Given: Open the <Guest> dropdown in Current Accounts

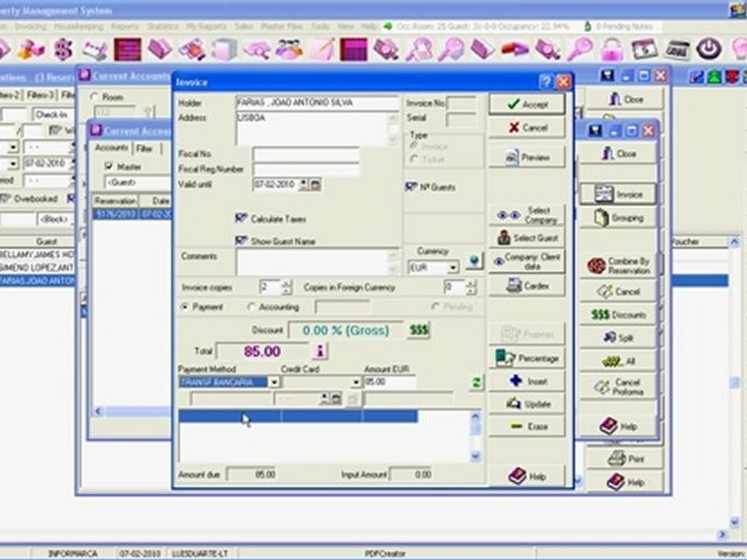Looking at the screenshot, I should point(137,182).
